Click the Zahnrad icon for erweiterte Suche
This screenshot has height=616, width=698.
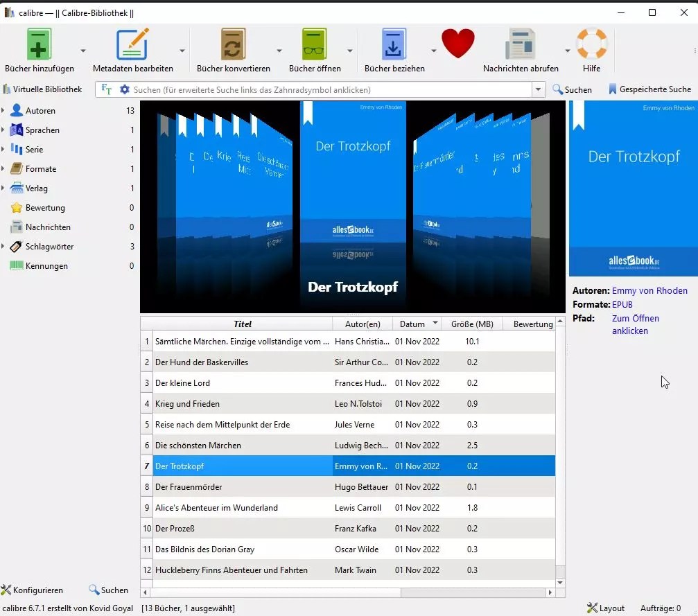(125, 89)
